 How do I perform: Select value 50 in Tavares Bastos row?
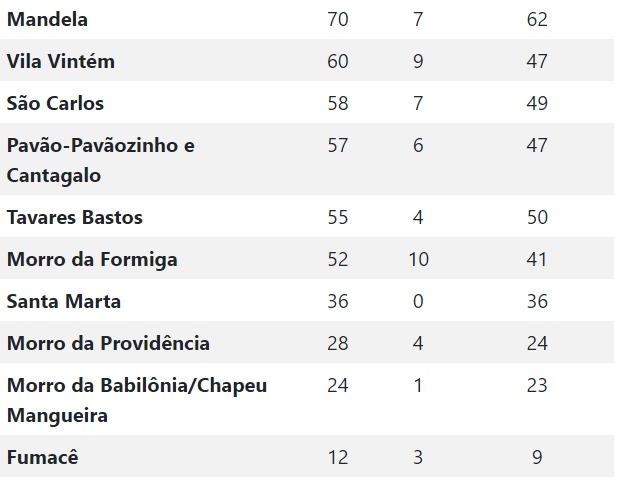click(537, 217)
